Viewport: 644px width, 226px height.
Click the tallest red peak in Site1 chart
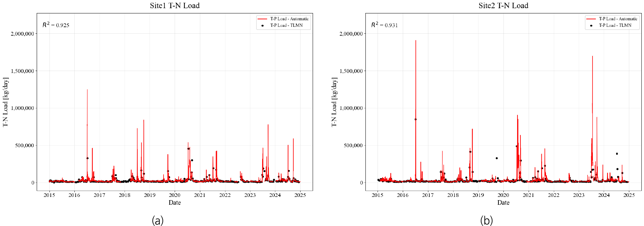87,90
